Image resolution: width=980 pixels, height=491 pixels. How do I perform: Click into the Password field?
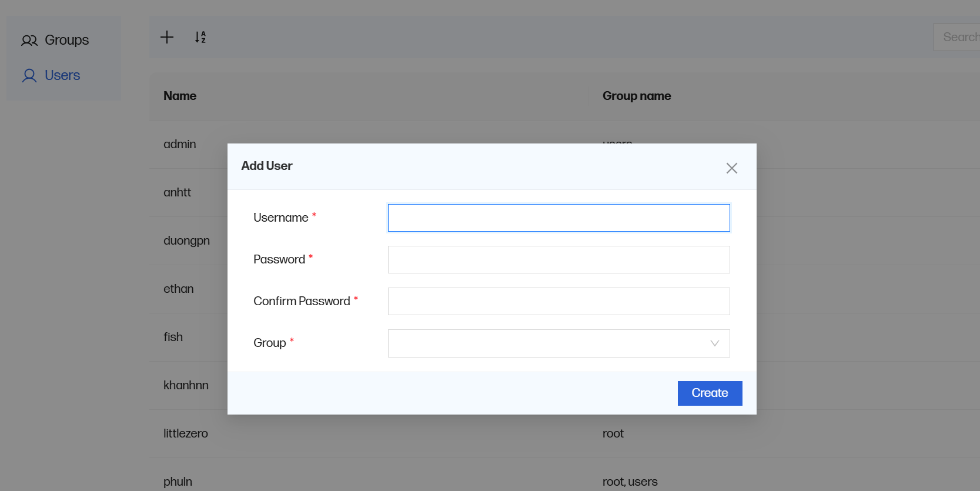[558, 259]
